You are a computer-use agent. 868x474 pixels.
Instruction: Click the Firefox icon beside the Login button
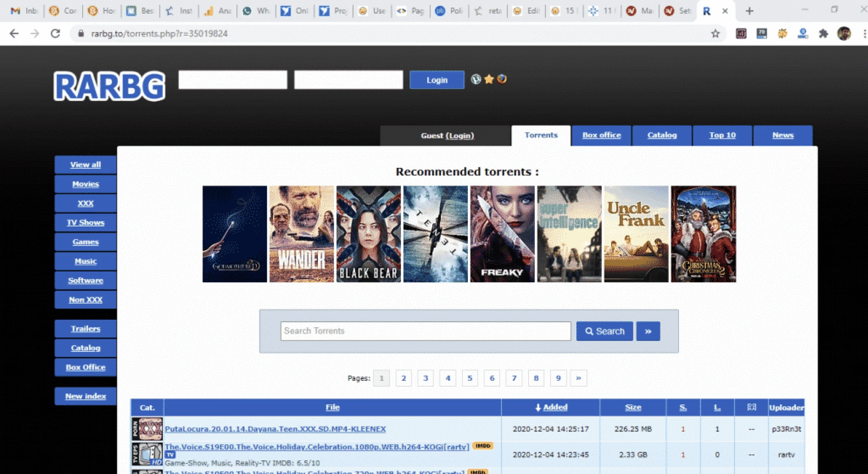pyautogui.click(x=501, y=80)
